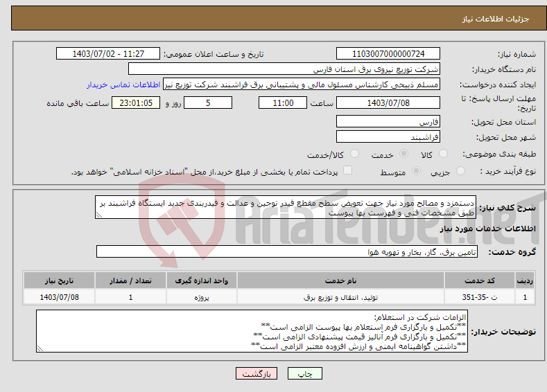Click the تعداد / مقدار column header
The height and width of the screenshot is (392, 547).
point(130,280)
